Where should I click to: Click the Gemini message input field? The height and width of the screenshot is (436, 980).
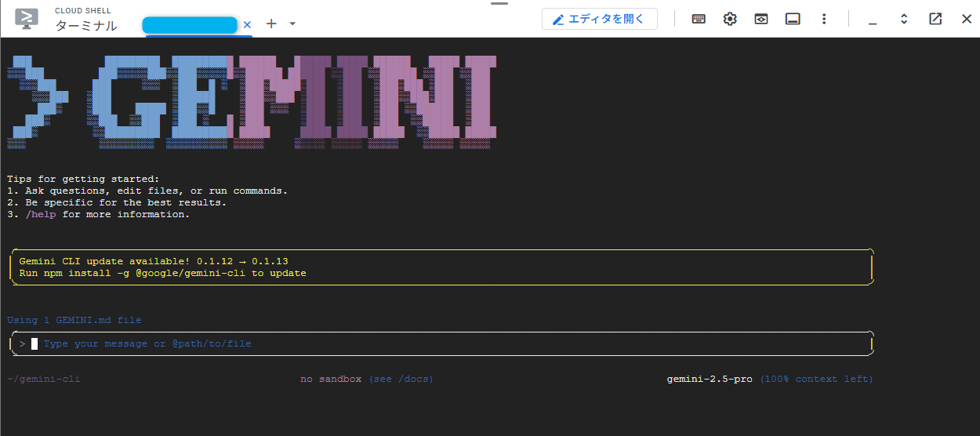[441, 343]
